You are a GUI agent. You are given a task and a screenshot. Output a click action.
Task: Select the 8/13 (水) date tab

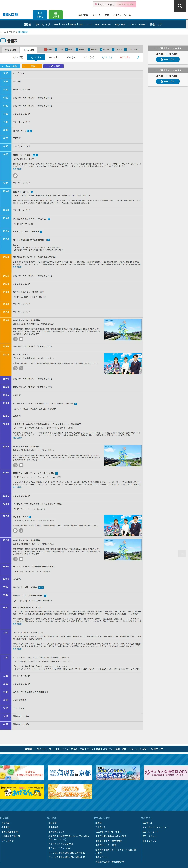[54, 57]
